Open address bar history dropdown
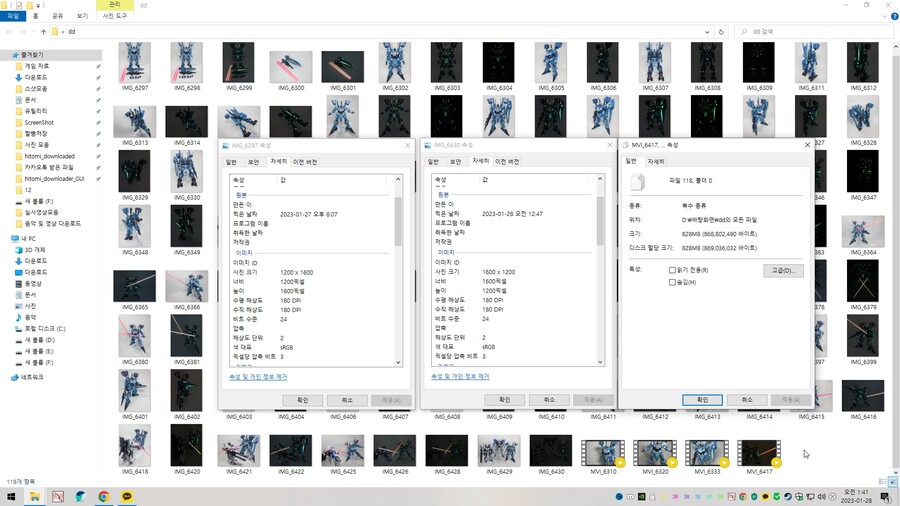Viewport: 900px width, 506px height. 707,32
